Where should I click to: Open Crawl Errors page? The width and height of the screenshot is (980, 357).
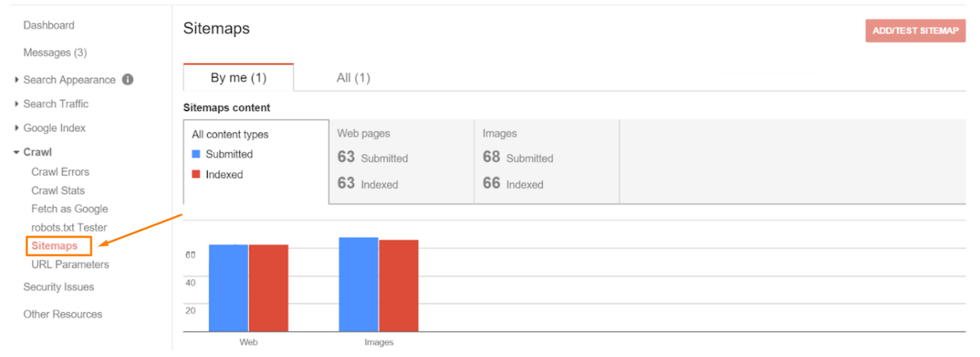[61, 172]
